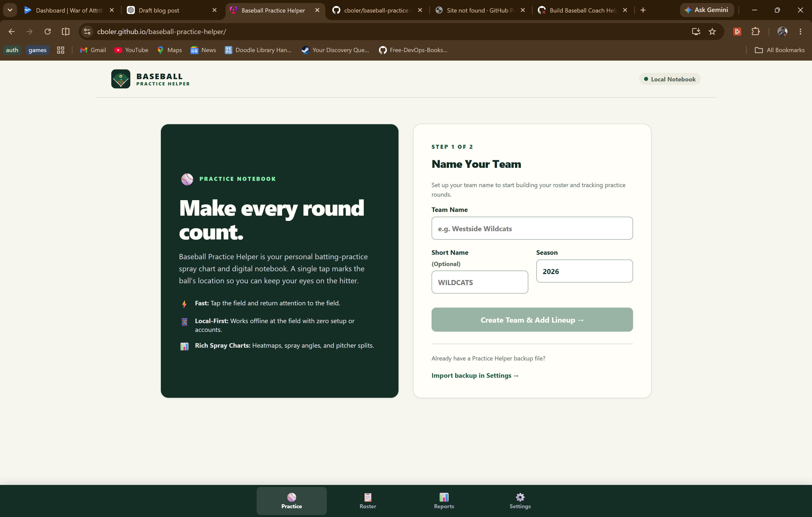The width and height of the screenshot is (812, 517).
Task: Switch to the Practice bottom tab
Action: coord(292,501)
